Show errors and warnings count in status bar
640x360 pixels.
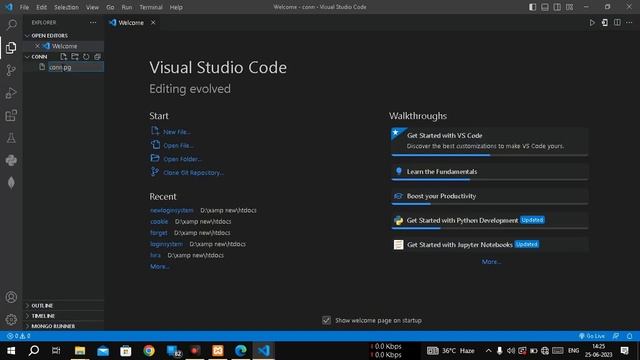click(18, 336)
